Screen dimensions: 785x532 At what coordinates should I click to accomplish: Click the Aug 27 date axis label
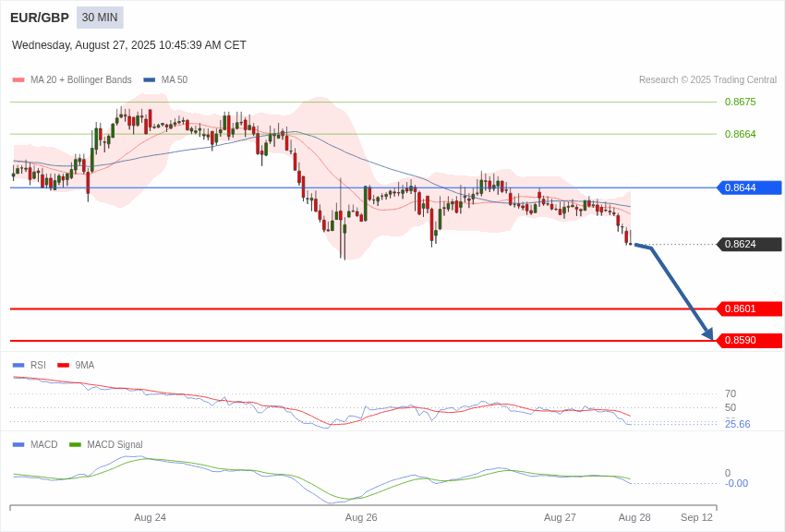(560, 517)
